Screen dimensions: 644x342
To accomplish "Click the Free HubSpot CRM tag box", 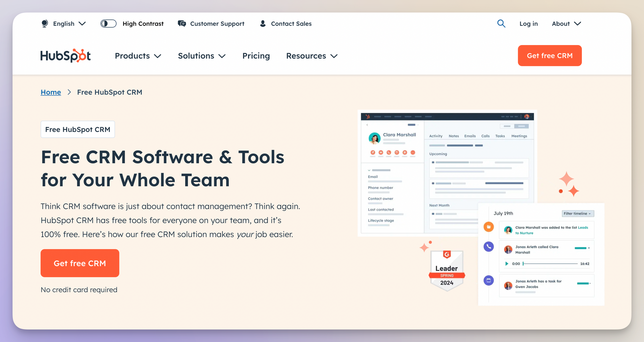I will coord(78,129).
